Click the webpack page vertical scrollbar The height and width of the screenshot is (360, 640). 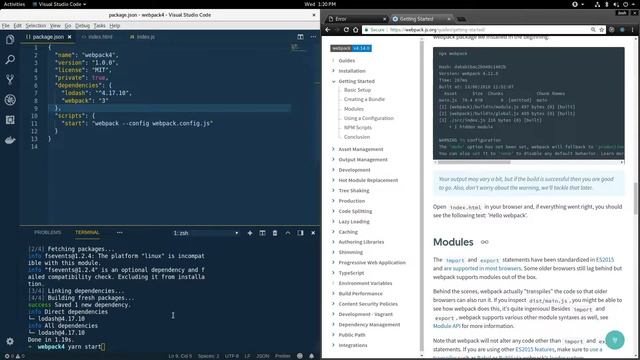pos(636,198)
